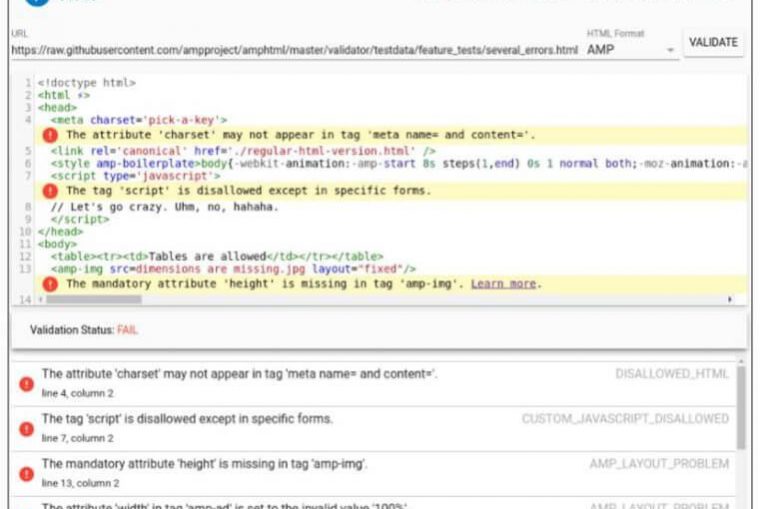The height and width of the screenshot is (509, 763).
Task: Click the CUSTOM_JAVASCRIPT_DISALLOWED error code label
Action: coord(625,419)
